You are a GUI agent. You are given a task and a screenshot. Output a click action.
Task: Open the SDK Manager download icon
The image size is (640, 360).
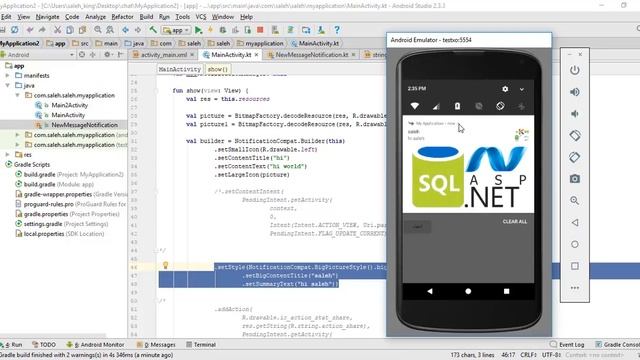click(321, 30)
